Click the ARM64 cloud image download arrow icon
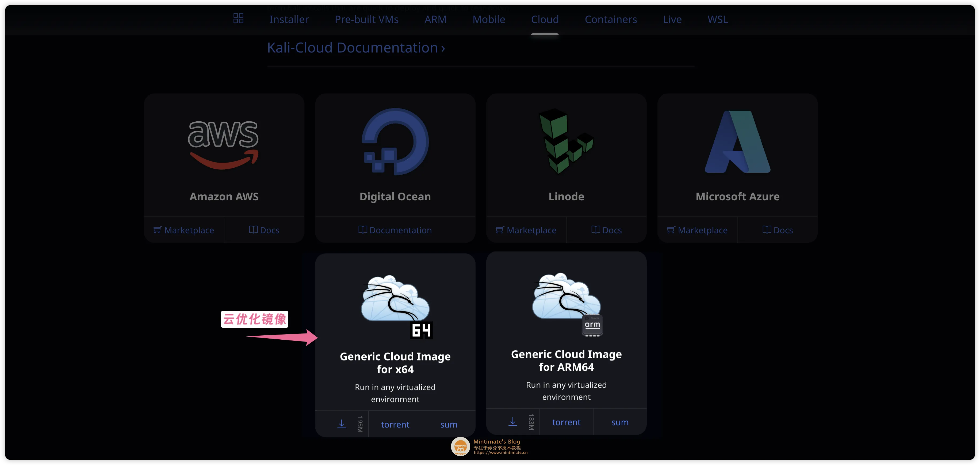This screenshot has height=465, width=980. 512,422
